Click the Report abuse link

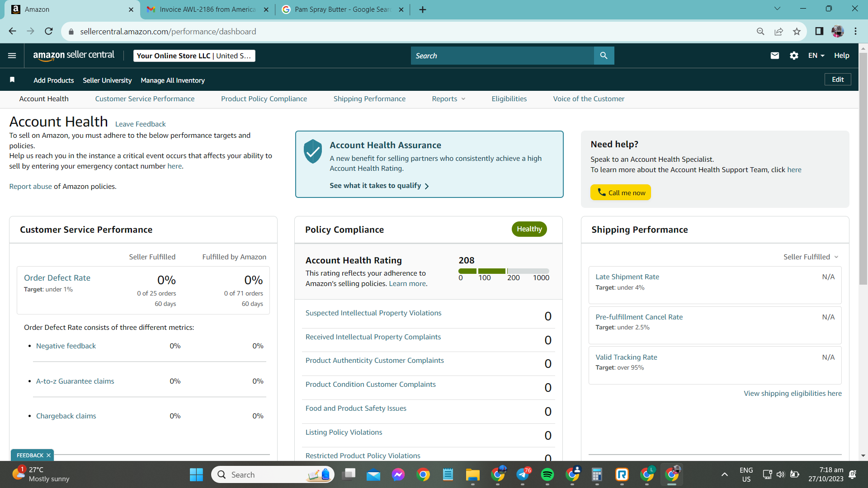pos(30,187)
